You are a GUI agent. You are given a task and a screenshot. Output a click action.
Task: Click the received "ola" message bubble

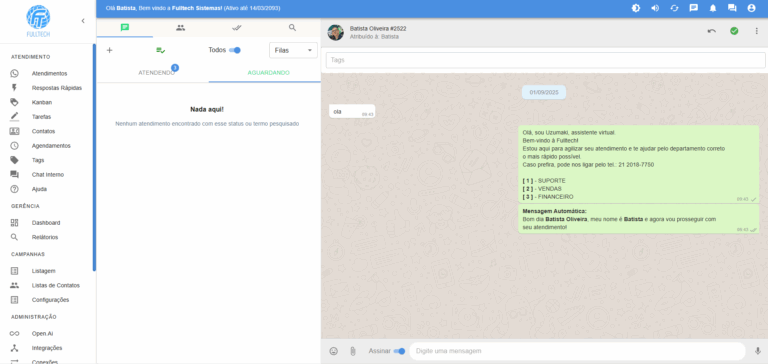tap(352, 112)
